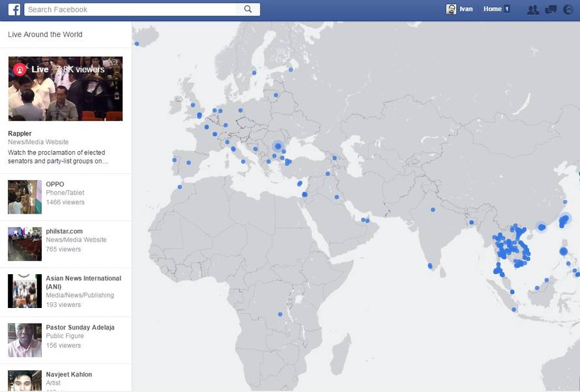This screenshot has height=392, width=580.
Task: Open the notifications globe icon
Action: tap(568, 9)
